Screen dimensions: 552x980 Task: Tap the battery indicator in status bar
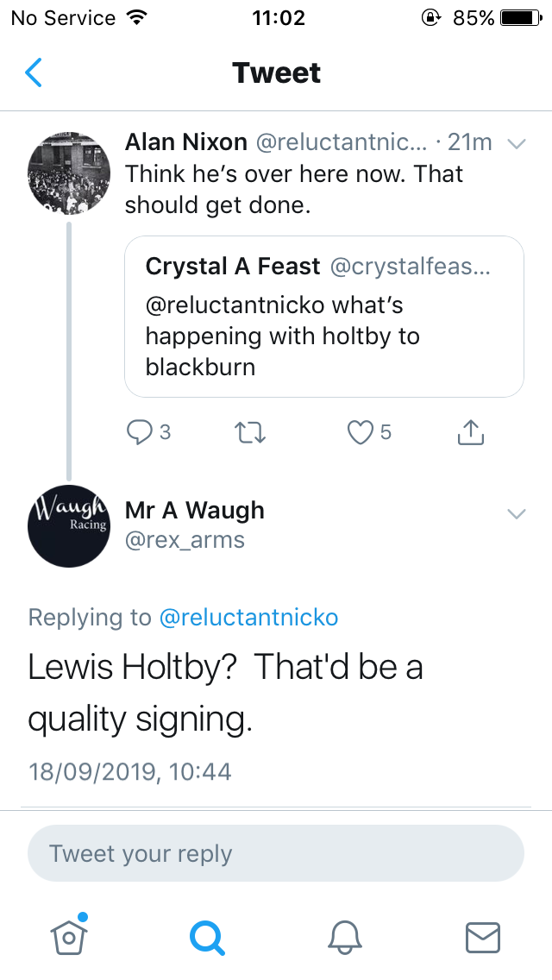point(521,18)
